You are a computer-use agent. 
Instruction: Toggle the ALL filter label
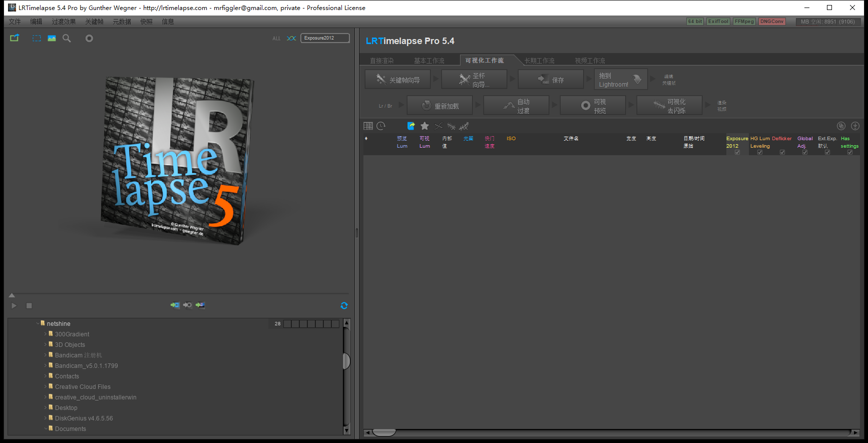pyautogui.click(x=276, y=39)
